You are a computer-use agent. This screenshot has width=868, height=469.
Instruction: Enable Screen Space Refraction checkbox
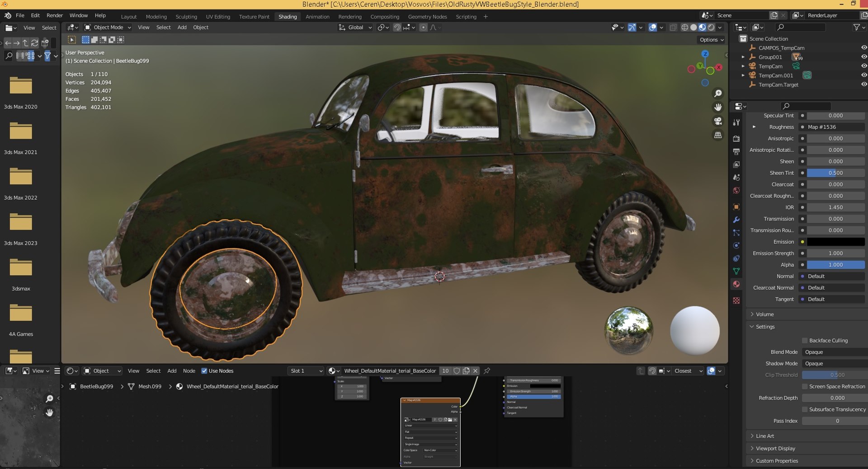(805, 387)
